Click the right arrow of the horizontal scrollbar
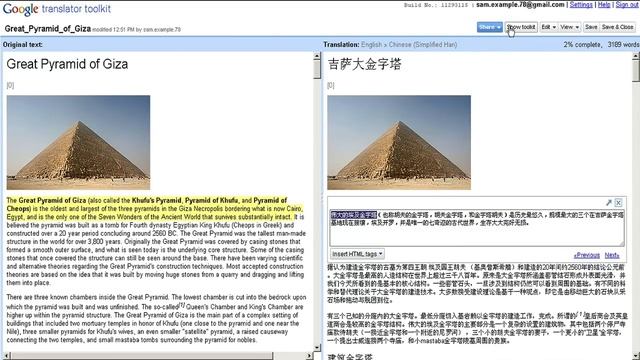The width and height of the screenshot is (640, 360). 309,356
